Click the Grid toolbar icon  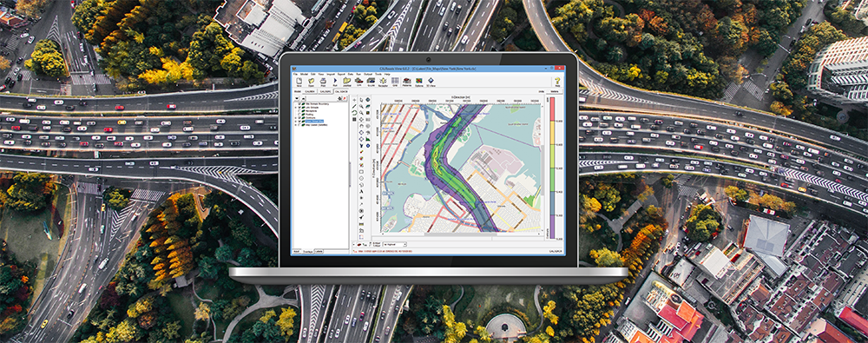(x=395, y=82)
